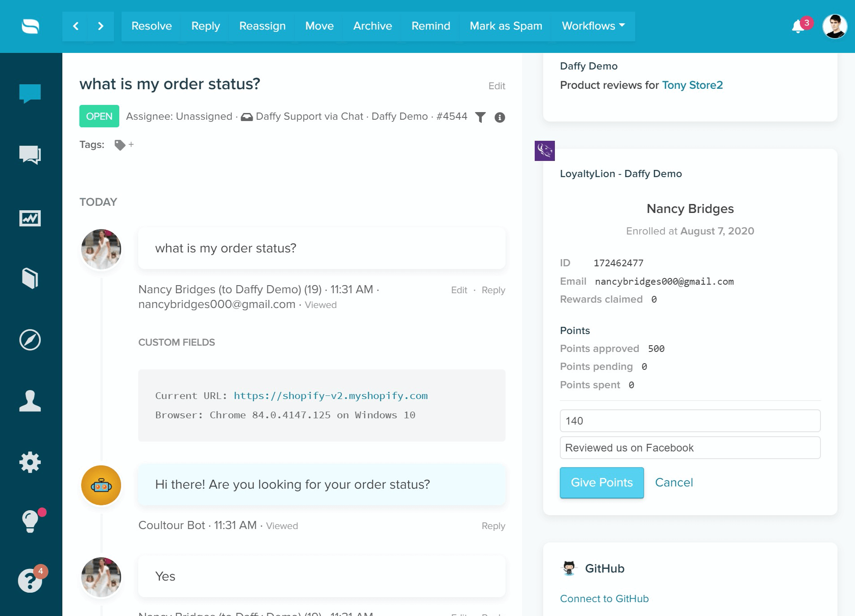Click Nancy Bridges avatar on first message
Image resolution: width=855 pixels, height=616 pixels.
pos(101,249)
